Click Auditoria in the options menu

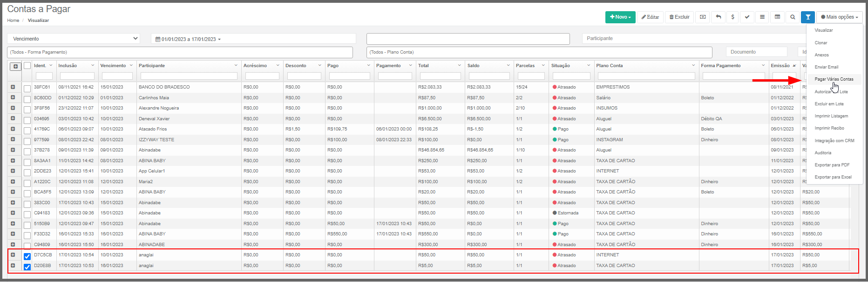tap(823, 153)
